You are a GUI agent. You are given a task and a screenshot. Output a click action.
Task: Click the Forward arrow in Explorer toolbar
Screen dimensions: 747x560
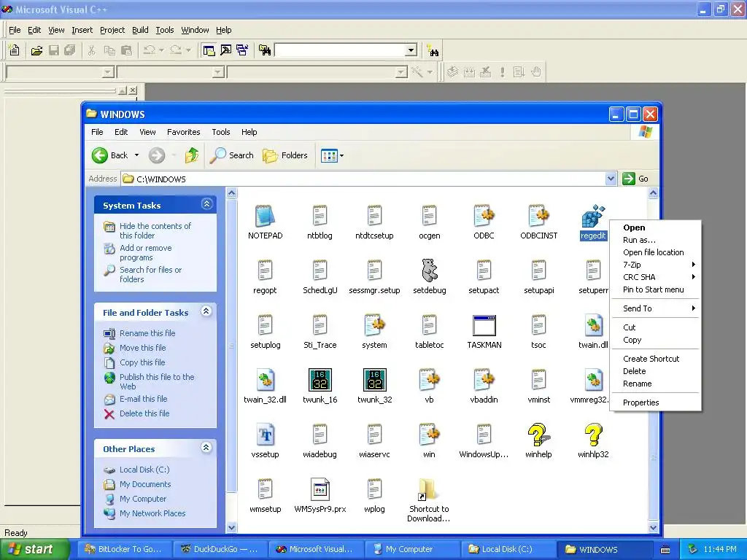[156, 155]
